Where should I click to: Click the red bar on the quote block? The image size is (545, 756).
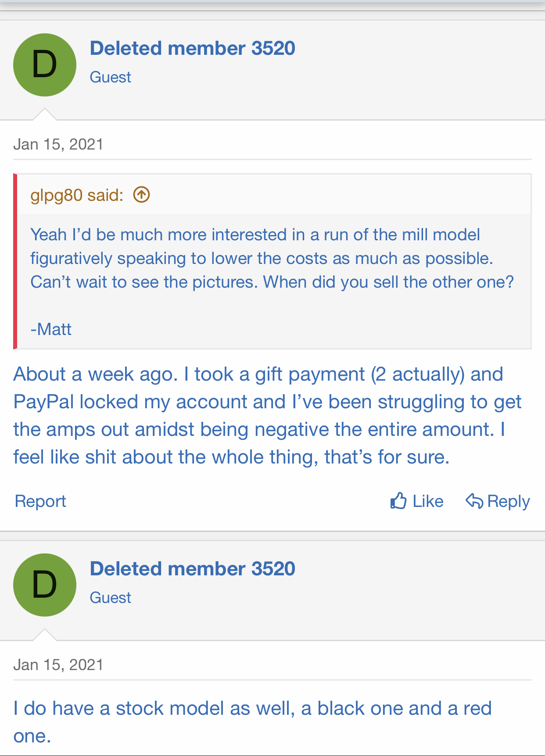point(15,261)
